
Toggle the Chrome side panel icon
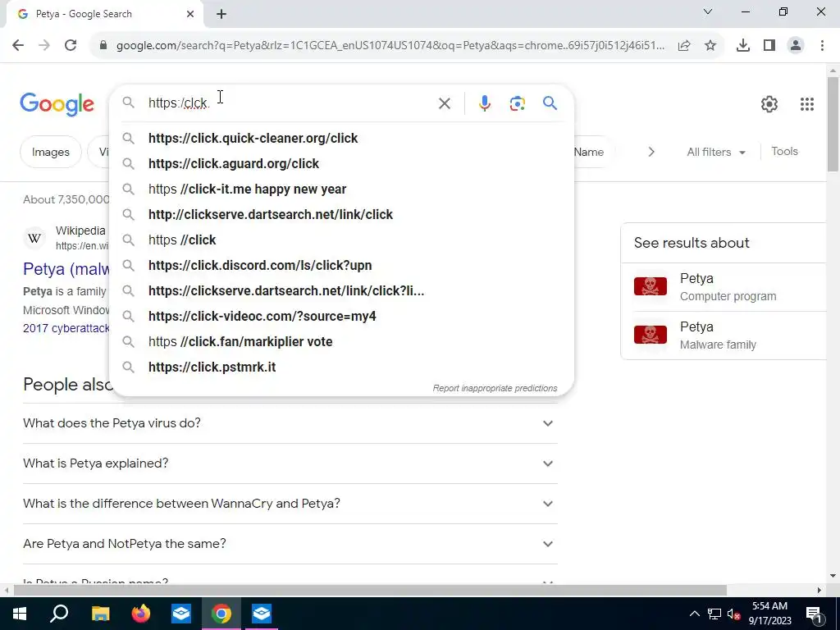(769, 46)
